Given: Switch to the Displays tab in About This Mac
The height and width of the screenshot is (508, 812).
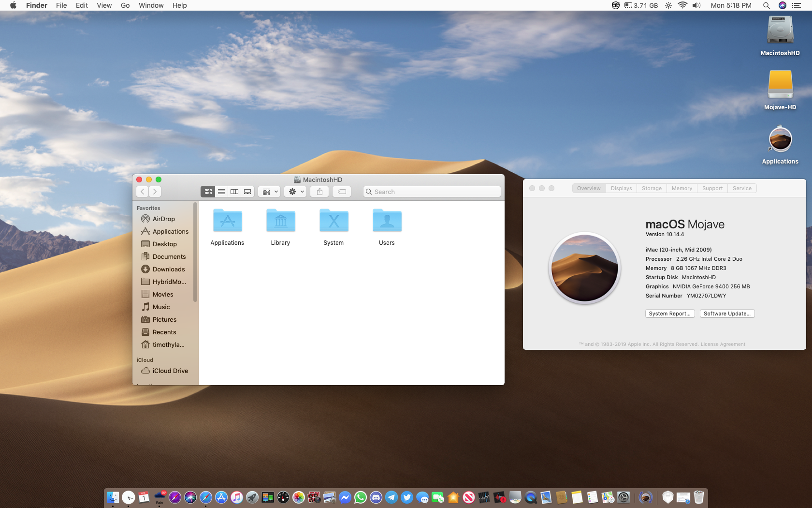Looking at the screenshot, I should pos(621,188).
